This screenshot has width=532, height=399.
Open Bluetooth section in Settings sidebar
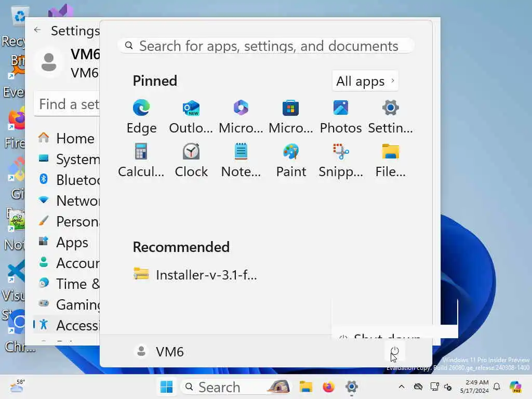pos(66,179)
